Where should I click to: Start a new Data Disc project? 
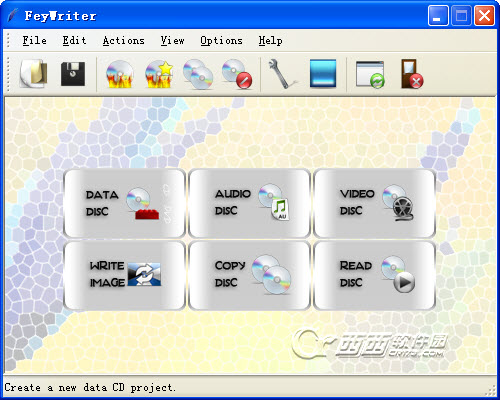[x=124, y=203]
